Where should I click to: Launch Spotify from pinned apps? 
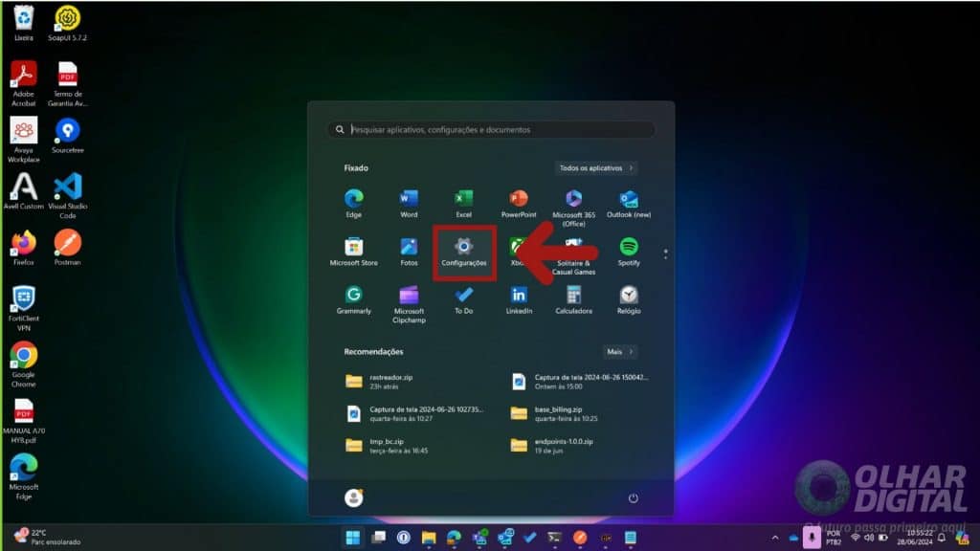pos(629,252)
